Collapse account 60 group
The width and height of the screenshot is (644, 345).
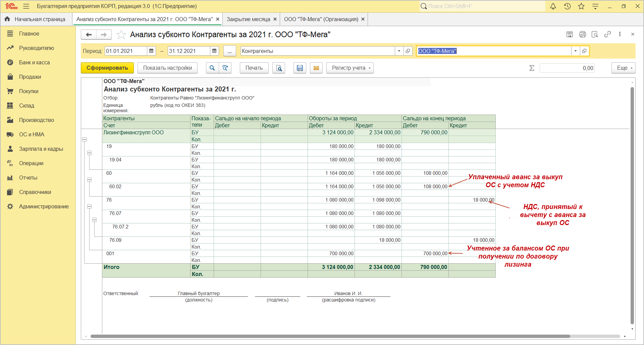pyautogui.click(x=90, y=180)
